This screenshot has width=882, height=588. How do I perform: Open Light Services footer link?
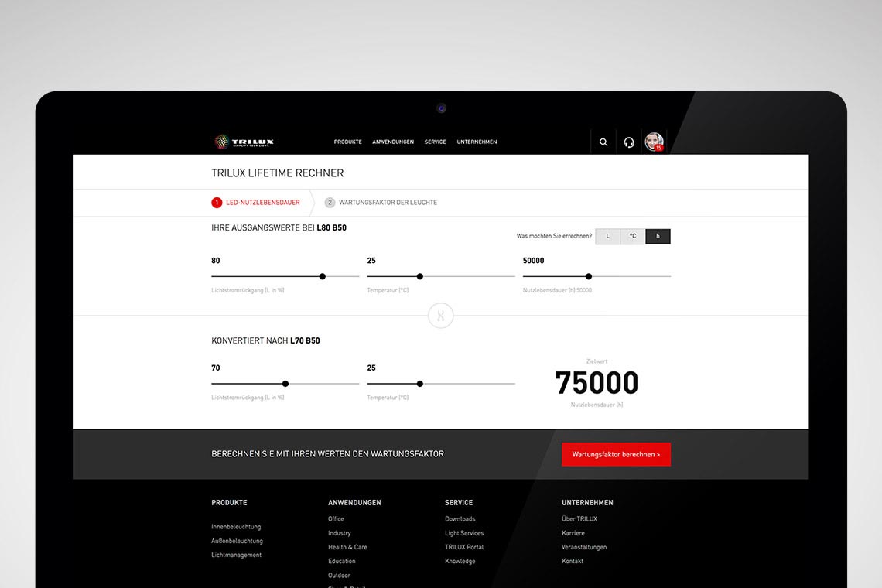click(x=464, y=533)
